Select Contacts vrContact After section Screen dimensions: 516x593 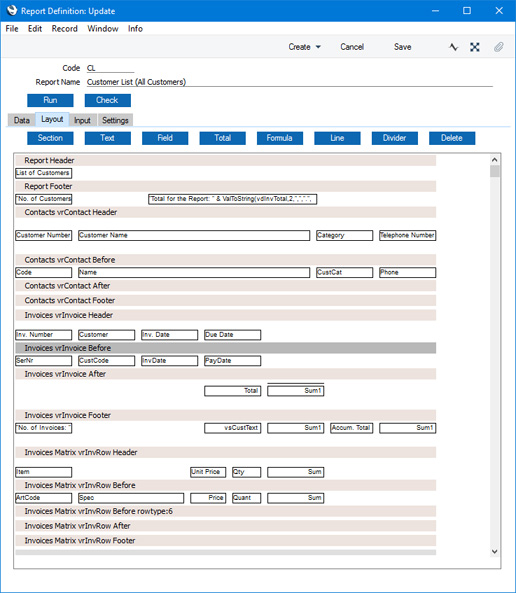225,286
